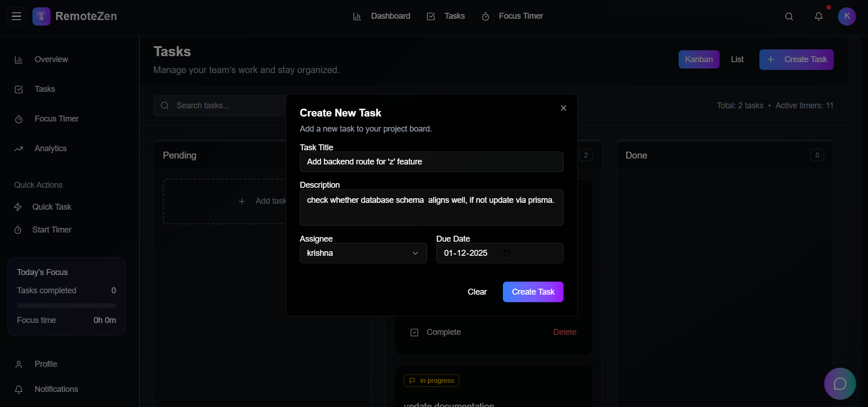This screenshot has width=868, height=407.
Task: Click the Description text area
Action: 431,208
